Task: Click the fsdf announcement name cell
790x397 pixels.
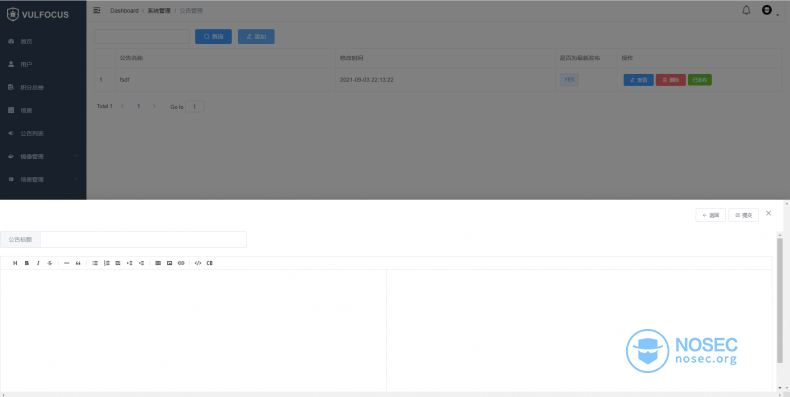Action: [225, 80]
